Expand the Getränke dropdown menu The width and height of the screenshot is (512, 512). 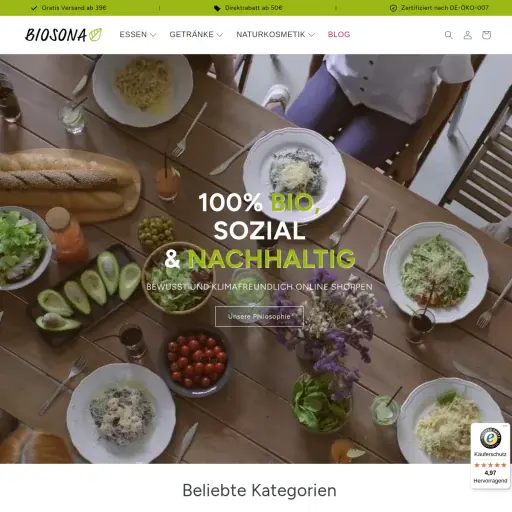click(x=196, y=34)
